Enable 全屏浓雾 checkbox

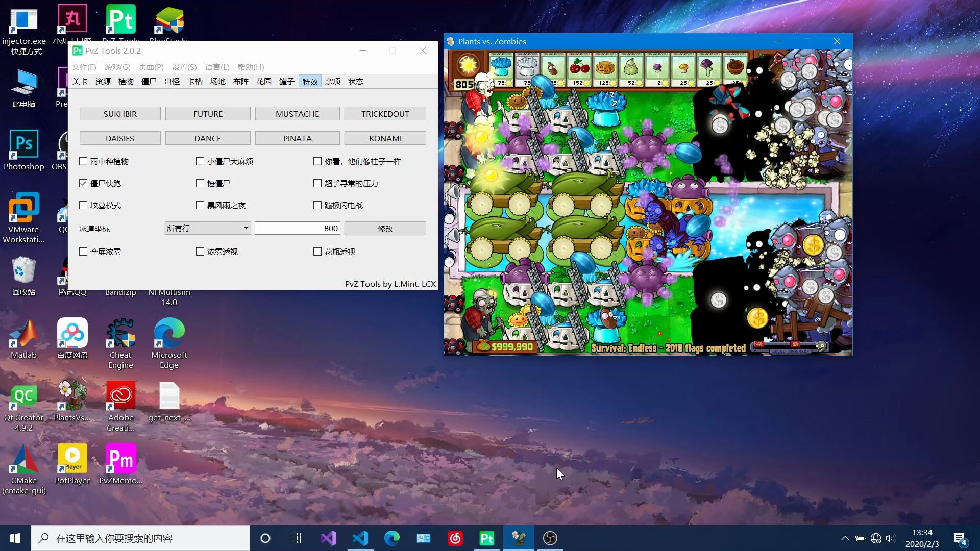[83, 252]
